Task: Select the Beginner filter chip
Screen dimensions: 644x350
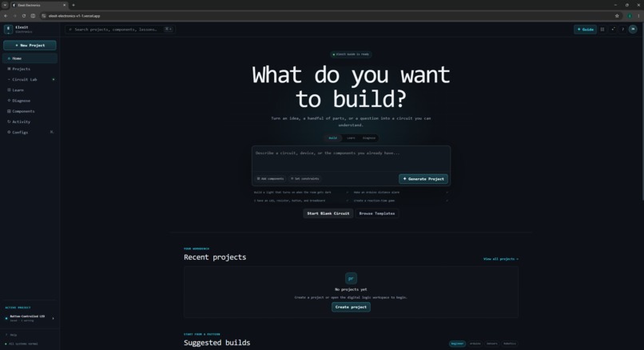Action: (457, 344)
